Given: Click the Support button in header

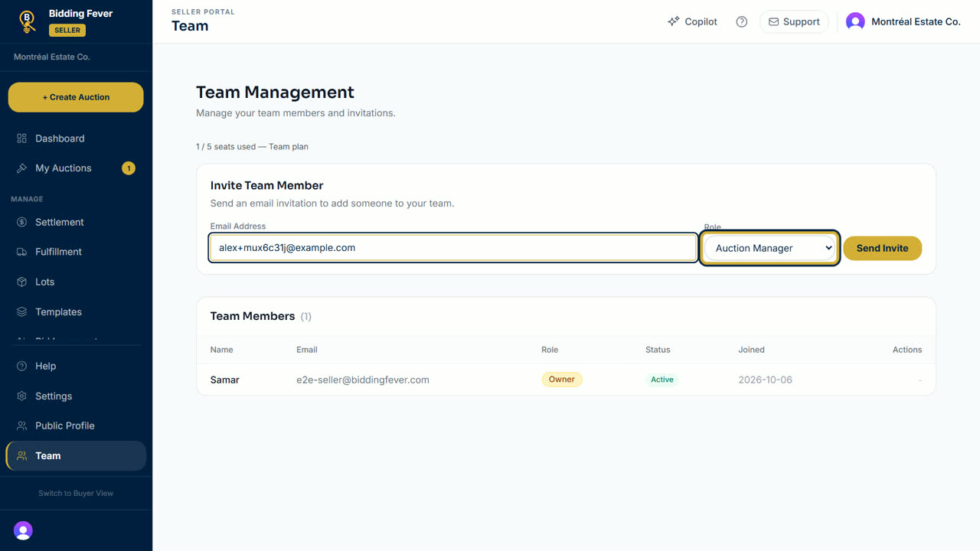Looking at the screenshot, I should 794,21.
